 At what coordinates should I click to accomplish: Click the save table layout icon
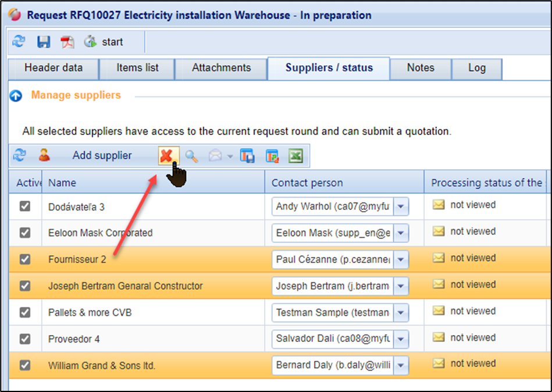click(x=247, y=156)
